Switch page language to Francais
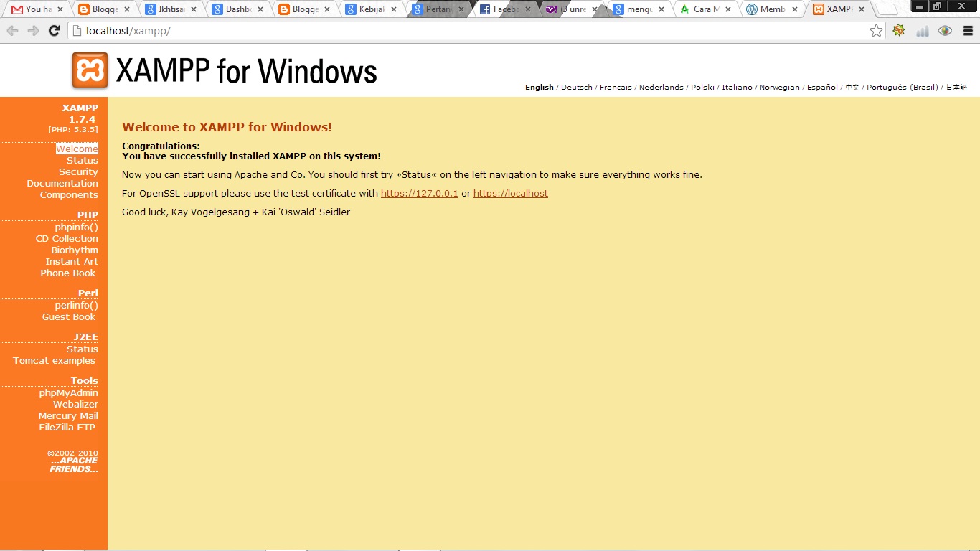The width and height of the screenshot is (980, 551). click(x=616, y=87)
